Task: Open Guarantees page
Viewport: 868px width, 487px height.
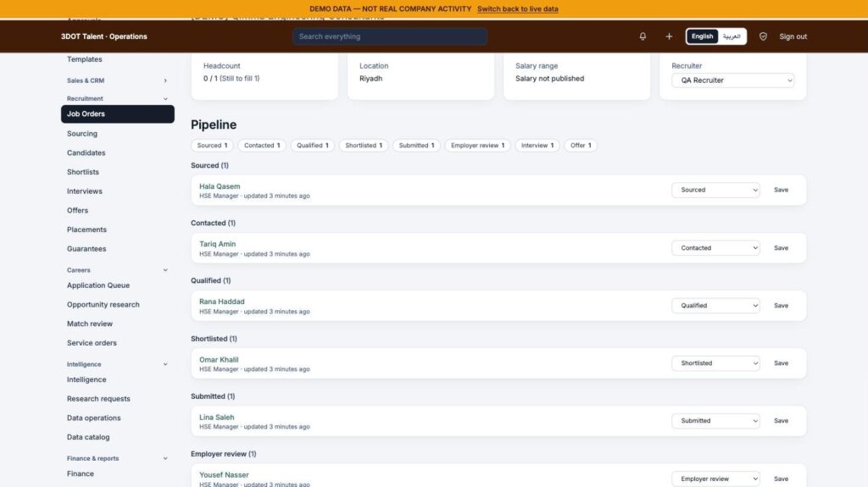Action: tap(86, 249)
